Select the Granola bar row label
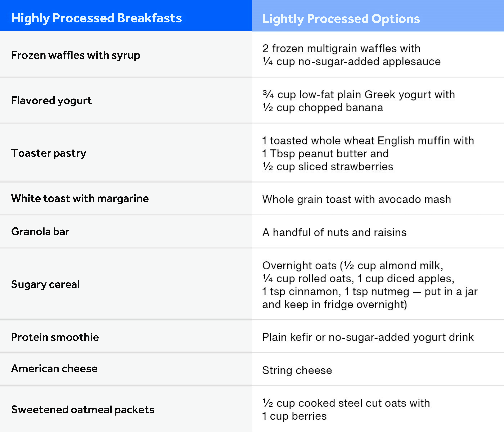The image size is (504, 432). [40, 232]
